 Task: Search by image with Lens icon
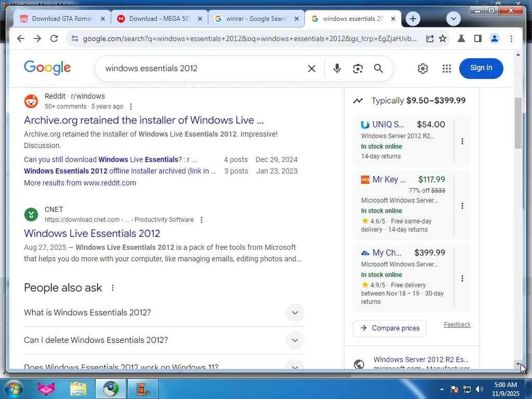357,69
